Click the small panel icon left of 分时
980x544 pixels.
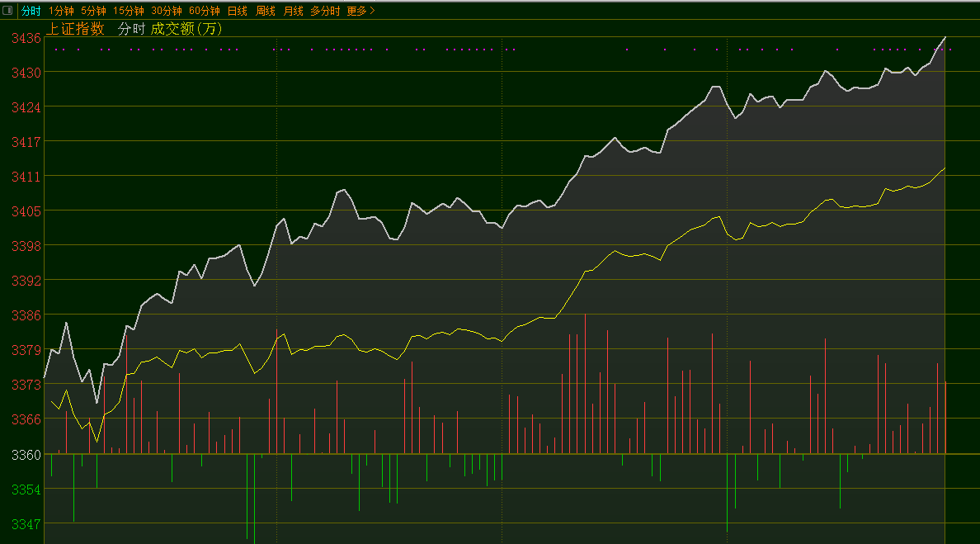tap(7, 10)
